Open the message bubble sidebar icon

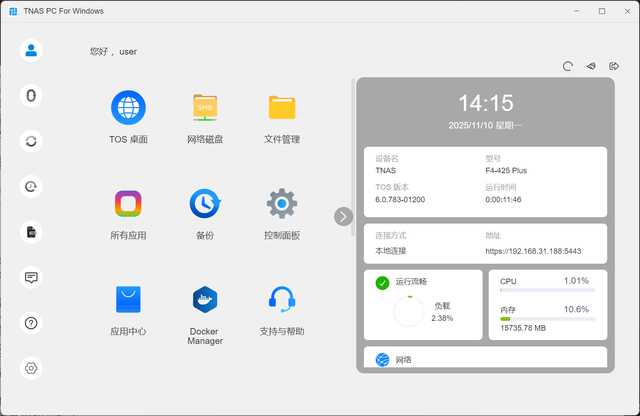click(31, 277)
